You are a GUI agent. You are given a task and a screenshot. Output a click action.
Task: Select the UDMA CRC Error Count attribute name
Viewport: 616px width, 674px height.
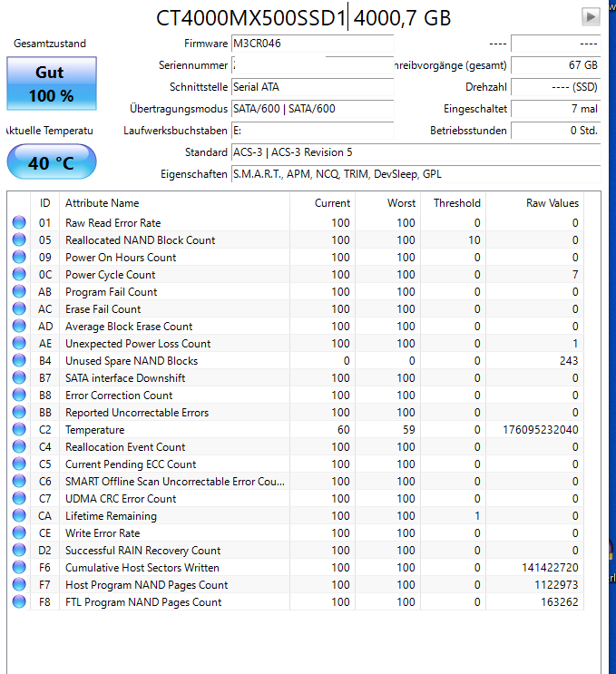(x=121, y=499)
